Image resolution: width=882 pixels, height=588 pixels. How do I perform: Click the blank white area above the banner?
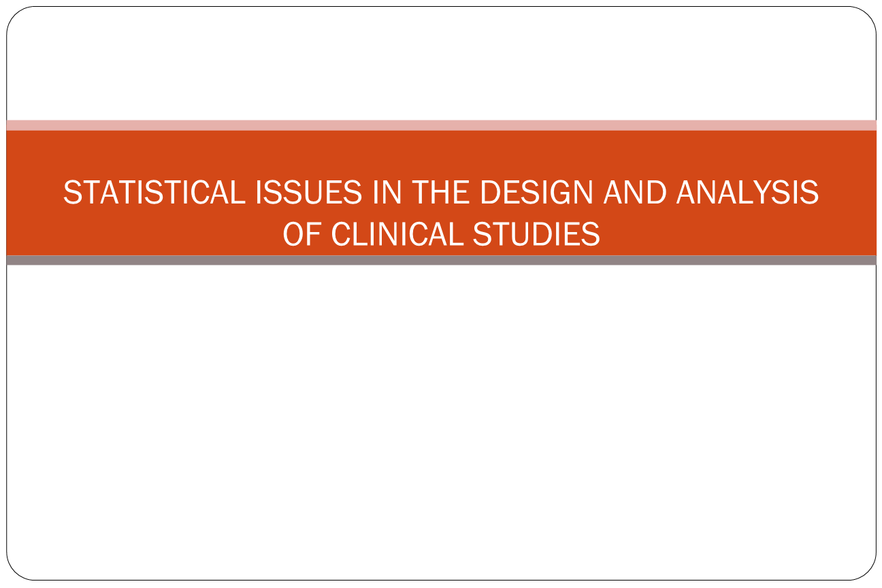coord(441,65)
